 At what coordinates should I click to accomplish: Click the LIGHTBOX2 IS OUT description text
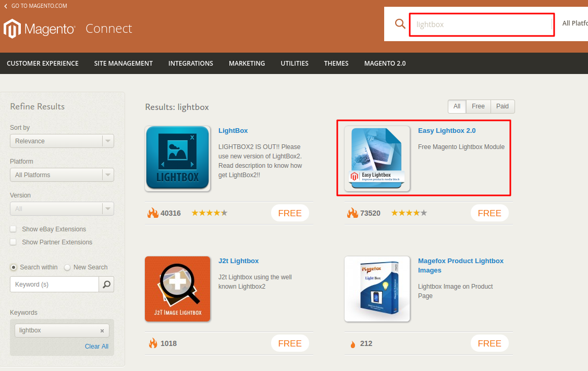pos(260,161)
